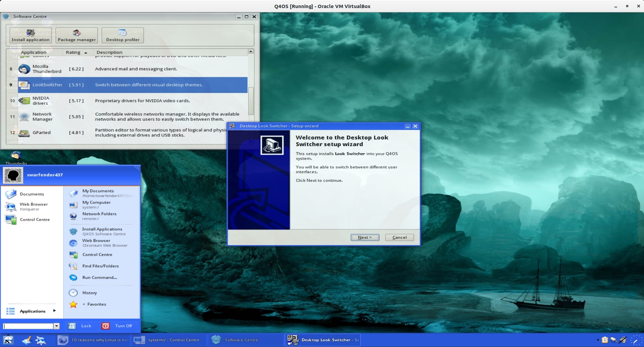Click the setup wizard installer icon

[x=272, y=145]
